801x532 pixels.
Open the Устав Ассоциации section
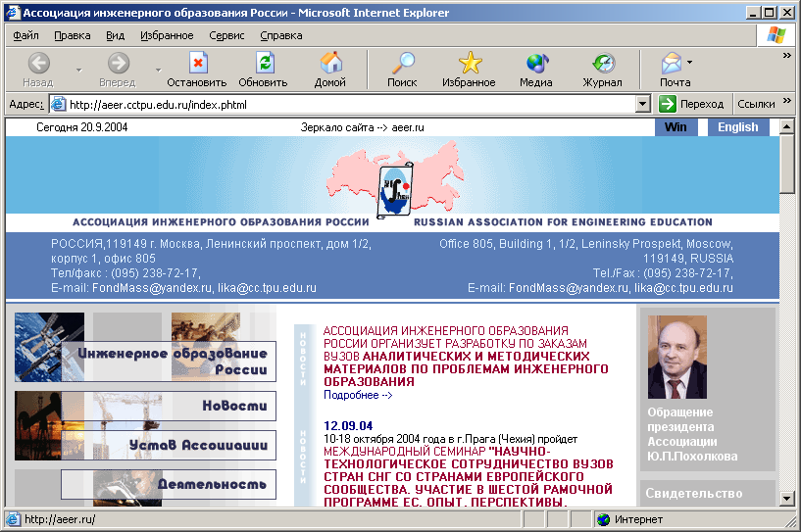[169, 445]
